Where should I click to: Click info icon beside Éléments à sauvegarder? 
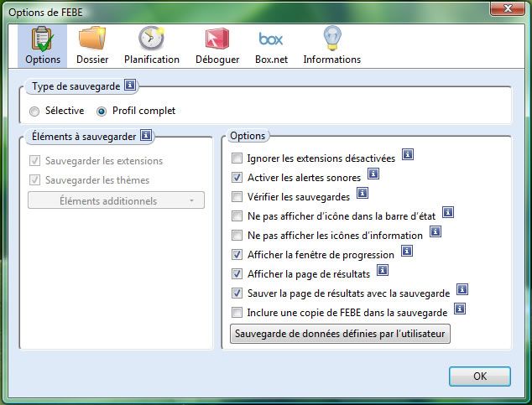pos(146,135)
